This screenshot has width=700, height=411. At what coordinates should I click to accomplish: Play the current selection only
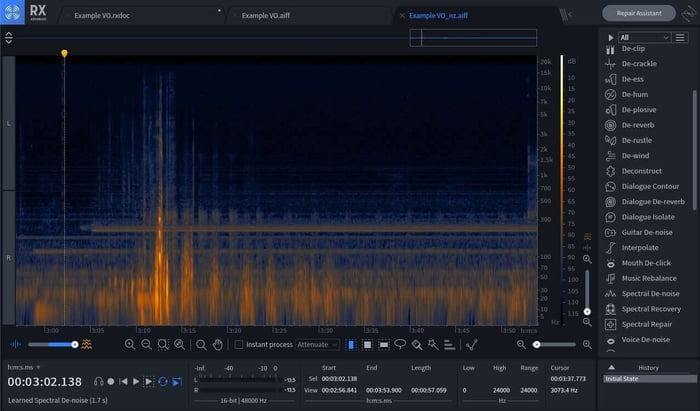pos(149,382)
